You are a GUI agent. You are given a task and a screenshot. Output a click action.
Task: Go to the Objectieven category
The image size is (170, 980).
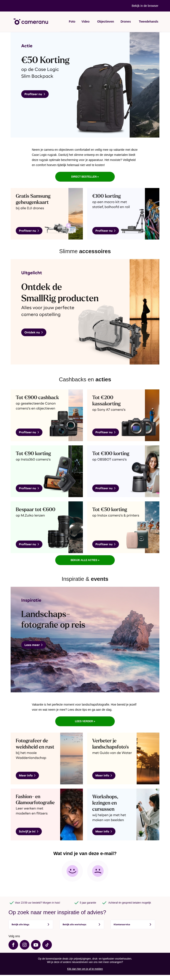coord(105,22)
